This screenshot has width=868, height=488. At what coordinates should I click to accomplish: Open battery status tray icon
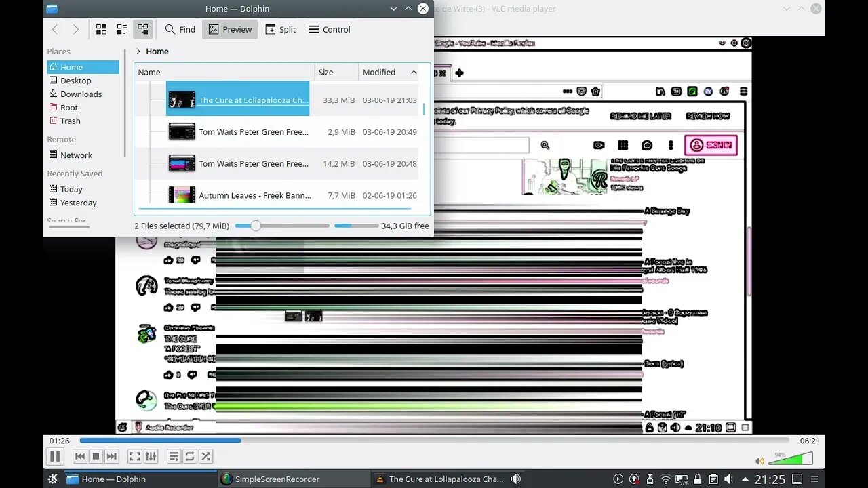point(682,479)
